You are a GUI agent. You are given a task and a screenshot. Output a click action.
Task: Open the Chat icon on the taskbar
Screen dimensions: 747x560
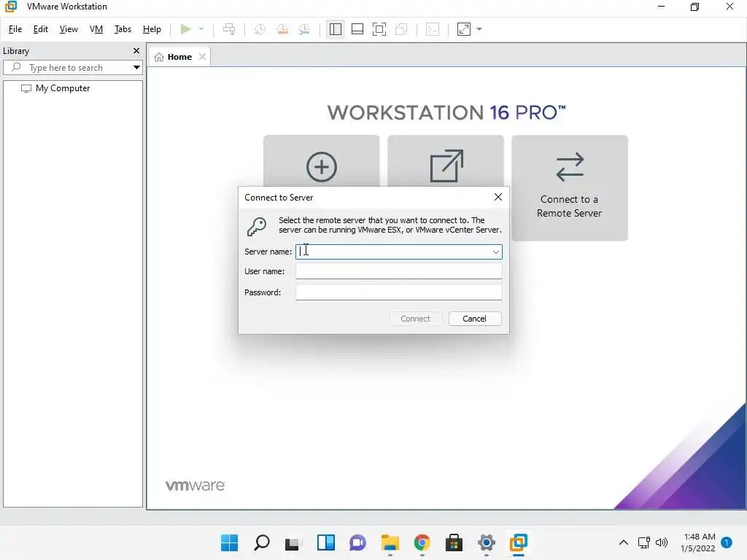[x=357, y=542]
